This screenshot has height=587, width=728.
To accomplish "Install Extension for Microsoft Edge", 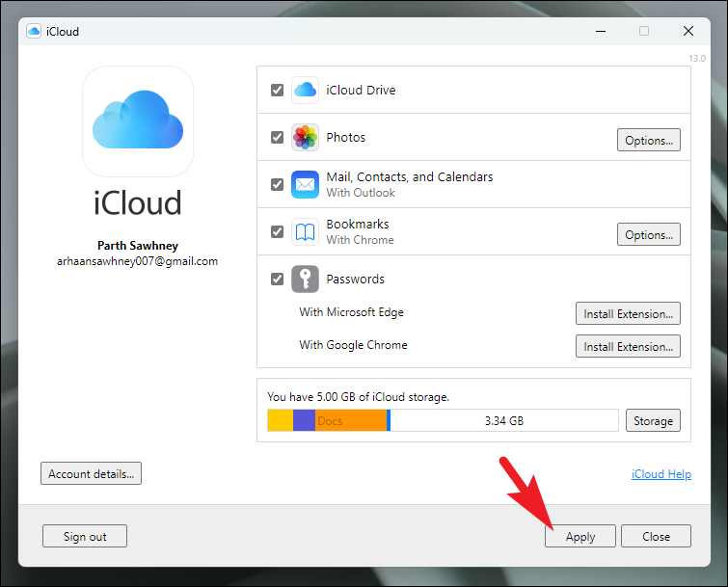I will point(628,313).
